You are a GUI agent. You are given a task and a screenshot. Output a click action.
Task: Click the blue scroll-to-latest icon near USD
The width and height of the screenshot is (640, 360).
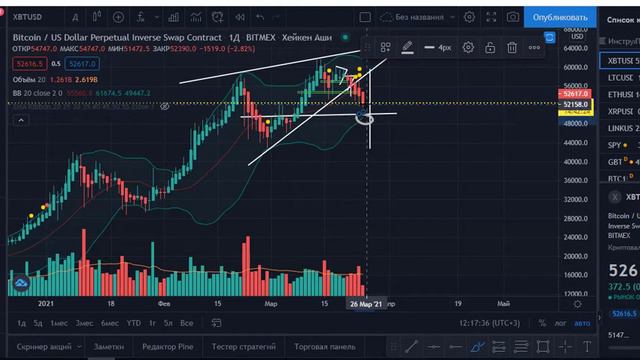pos(549,38)
